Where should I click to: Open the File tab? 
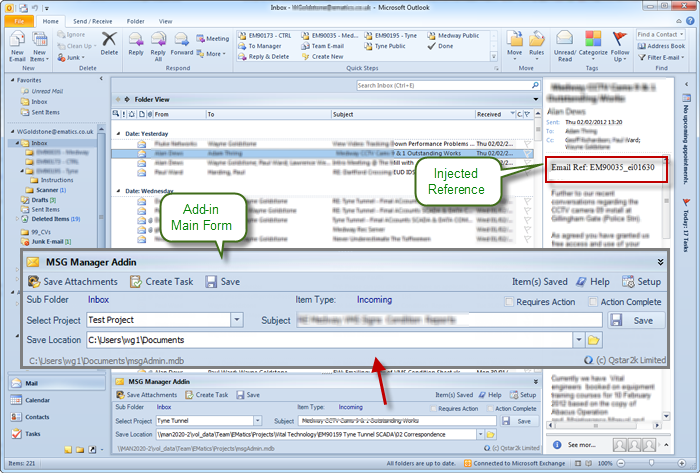click(19, 21)
